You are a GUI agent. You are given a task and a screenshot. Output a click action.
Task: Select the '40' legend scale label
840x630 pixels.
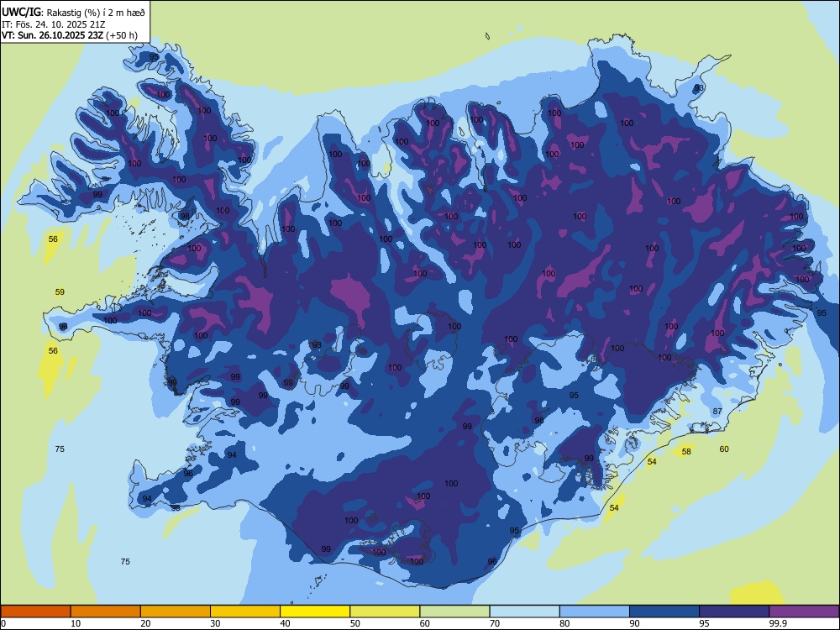tap(286, 623)
